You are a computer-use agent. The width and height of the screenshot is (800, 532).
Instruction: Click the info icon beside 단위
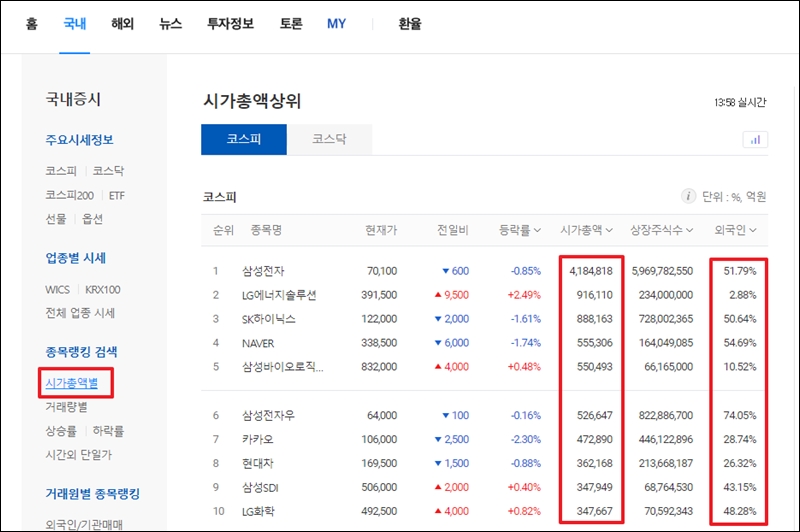688,196
